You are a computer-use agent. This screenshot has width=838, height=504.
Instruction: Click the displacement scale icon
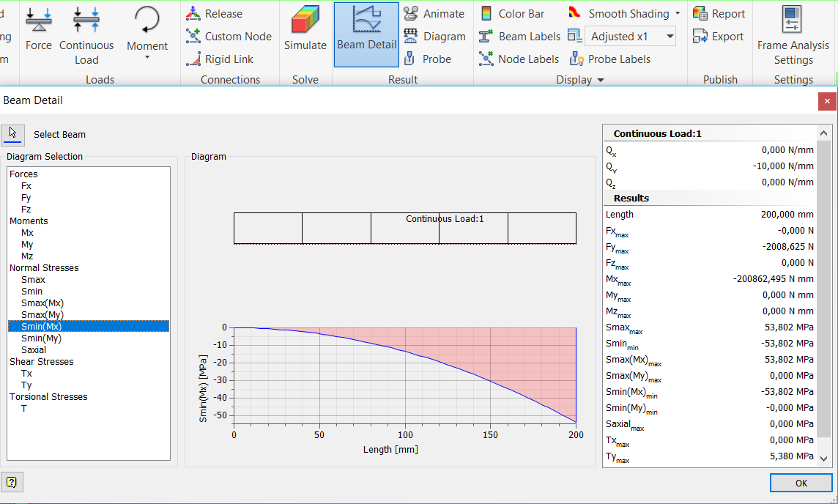[575, 36]
